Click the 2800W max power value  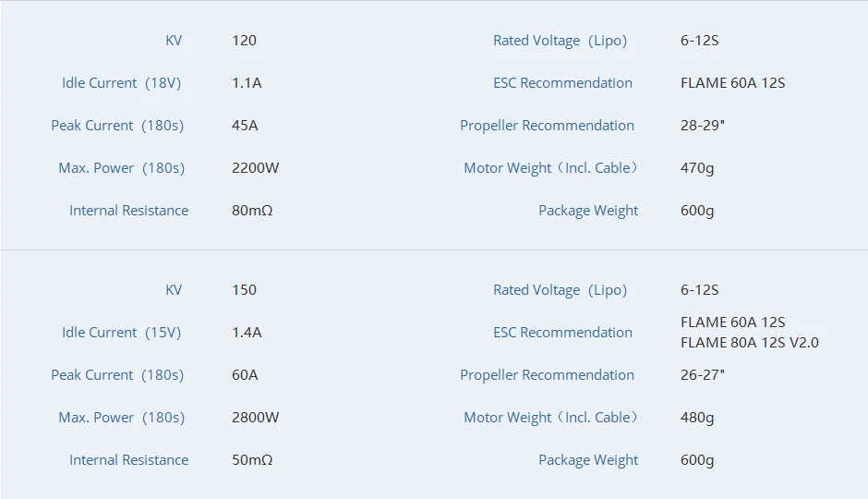(255, 418)
